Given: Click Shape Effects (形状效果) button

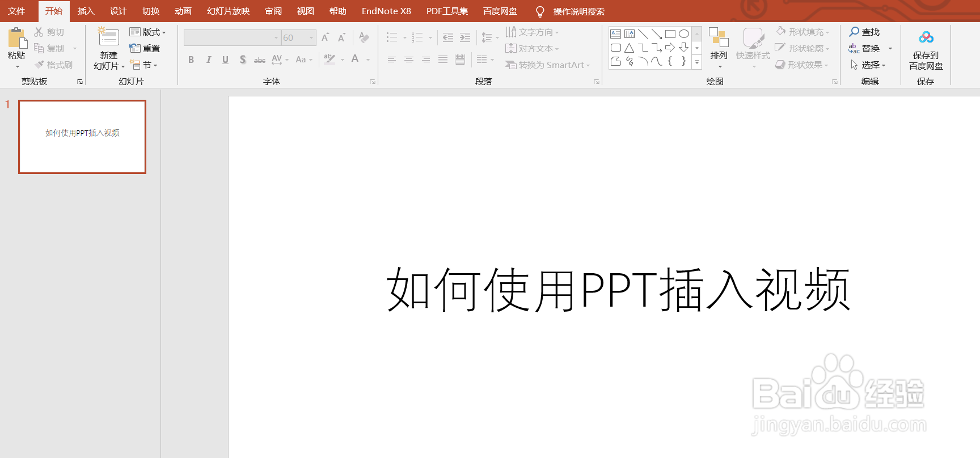Looking at the screenshot, I should tap(802, 65).
